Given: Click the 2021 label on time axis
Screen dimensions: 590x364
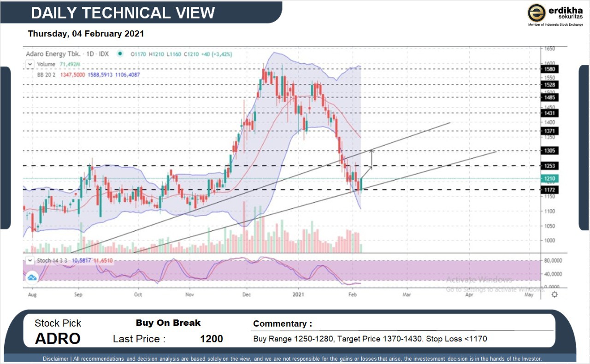Looking at the screenshot, I should coord(299,294).
